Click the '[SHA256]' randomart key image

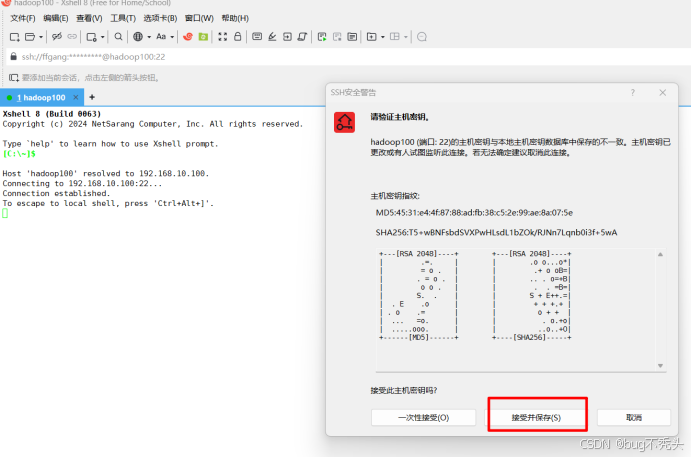(532, 296)
